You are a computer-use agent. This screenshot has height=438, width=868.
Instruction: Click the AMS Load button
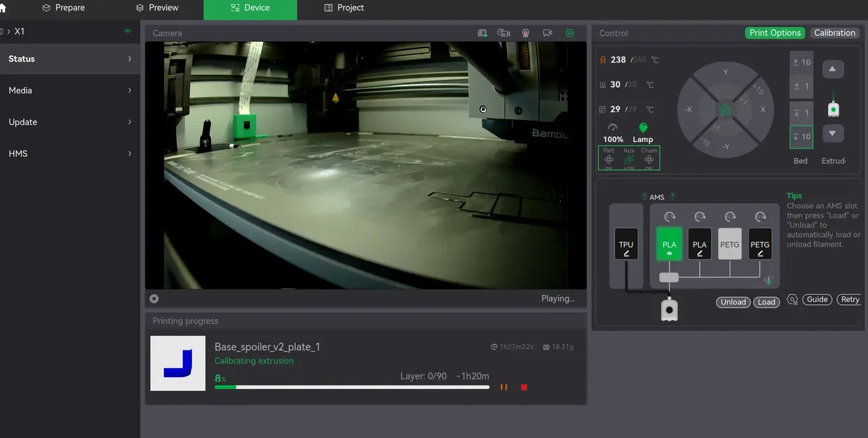click(766, 302)
